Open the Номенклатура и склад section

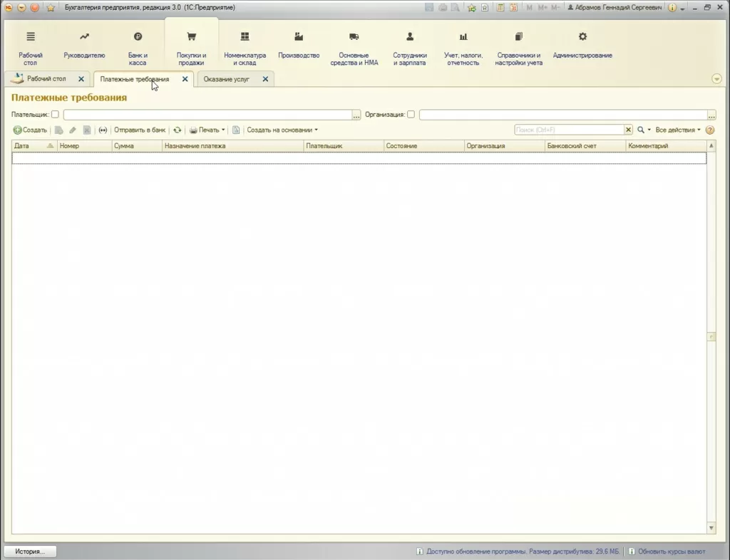[245, 48]
